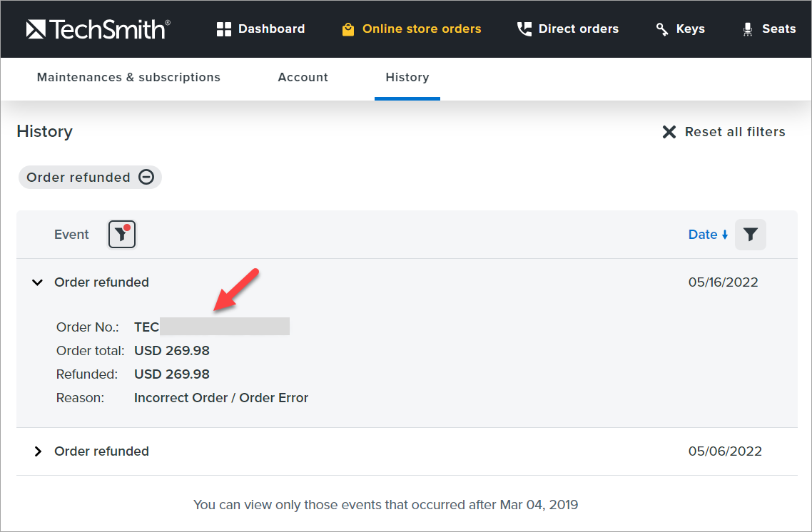This screenshot has width=812, height=532.
Task: Open the Event filter funnel icon
Action: coord(122,234)
